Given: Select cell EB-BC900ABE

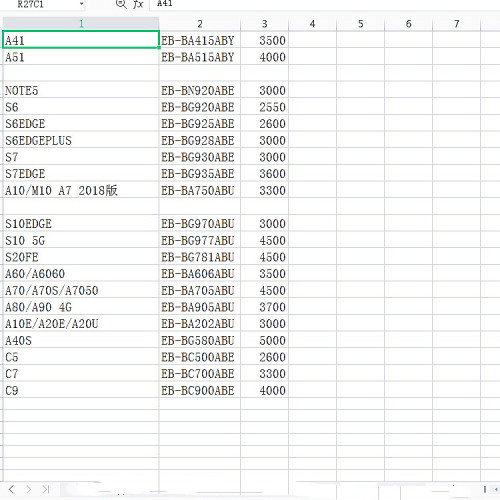Looking at the screenshot, I should (x=200, y=390).
